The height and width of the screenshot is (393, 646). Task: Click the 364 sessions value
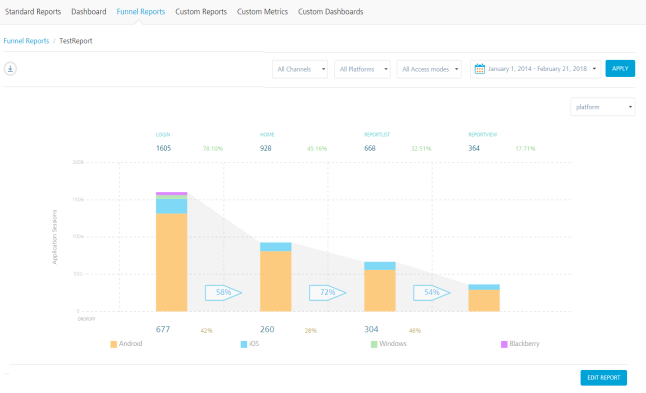[474, 148]
